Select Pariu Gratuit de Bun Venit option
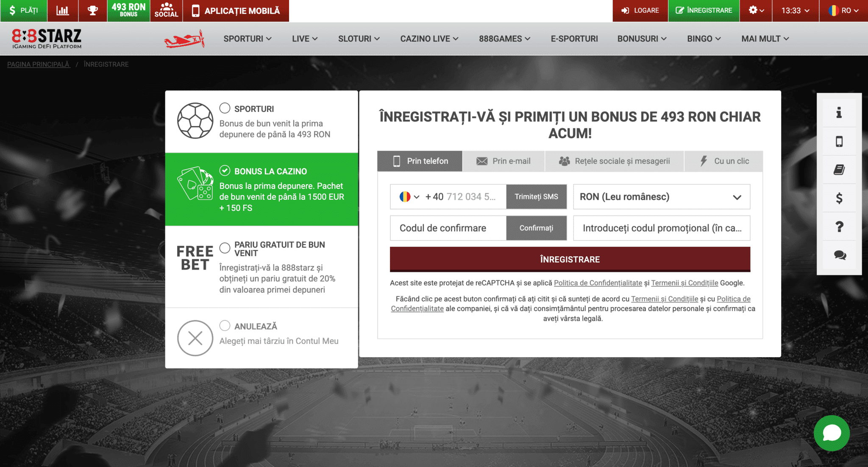This screenshot has height=467, width=868. (x=225, y=248)
